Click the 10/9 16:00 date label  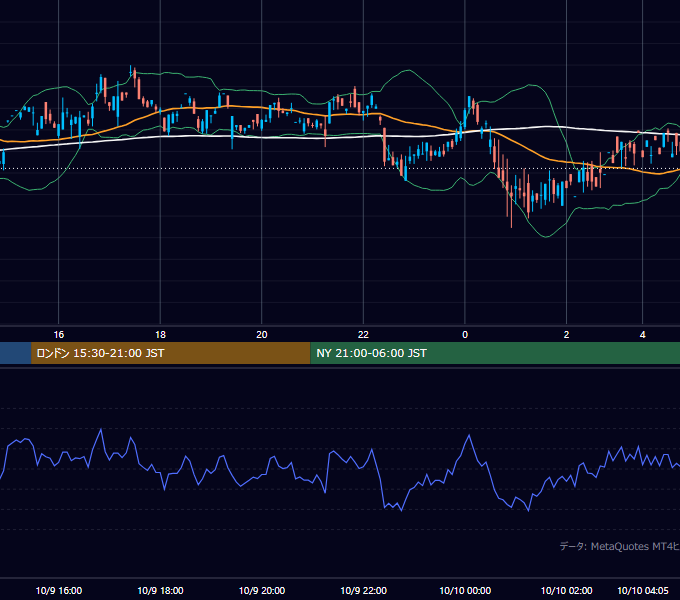(x=59, y=590)
